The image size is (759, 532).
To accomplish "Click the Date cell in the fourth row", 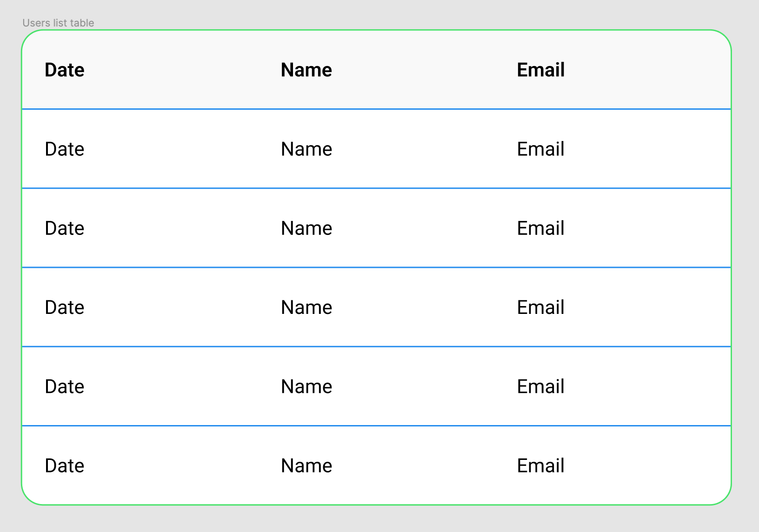I will [x=64, y=386].
